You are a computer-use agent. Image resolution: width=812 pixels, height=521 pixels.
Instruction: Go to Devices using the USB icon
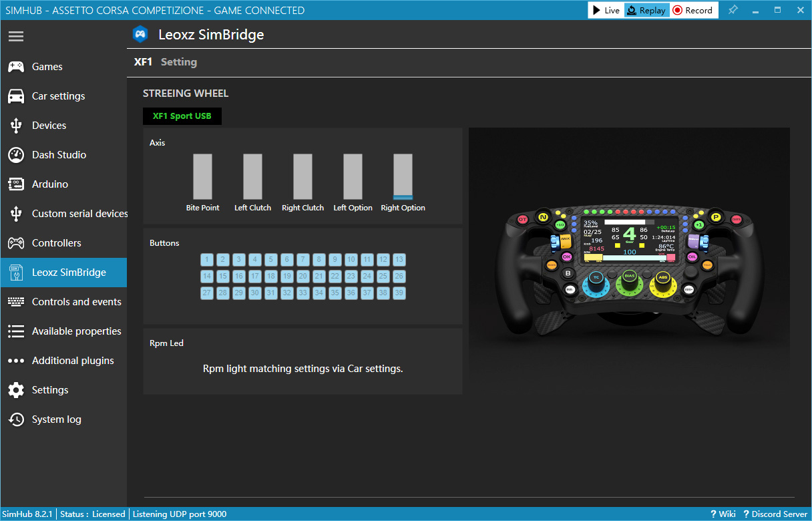click(x=16, y=126)
